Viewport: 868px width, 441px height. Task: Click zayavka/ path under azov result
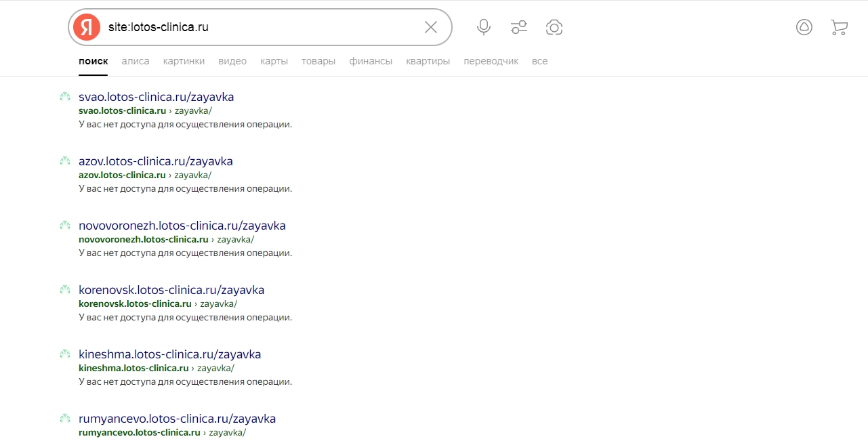[193, 175]
